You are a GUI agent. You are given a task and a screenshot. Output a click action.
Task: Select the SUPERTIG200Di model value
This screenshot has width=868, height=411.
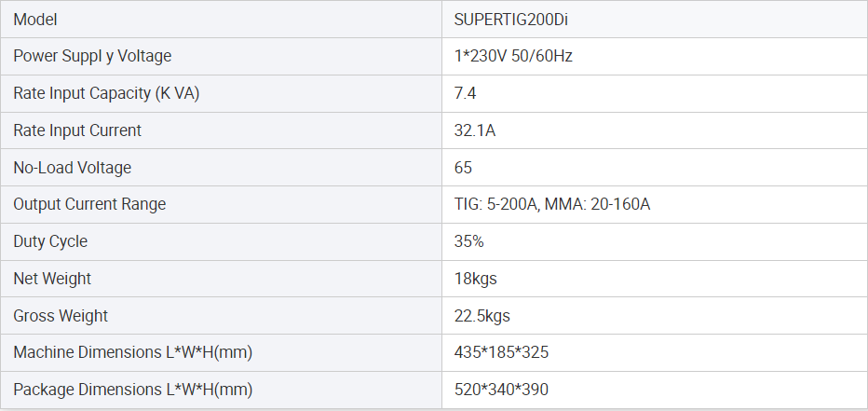511,20
